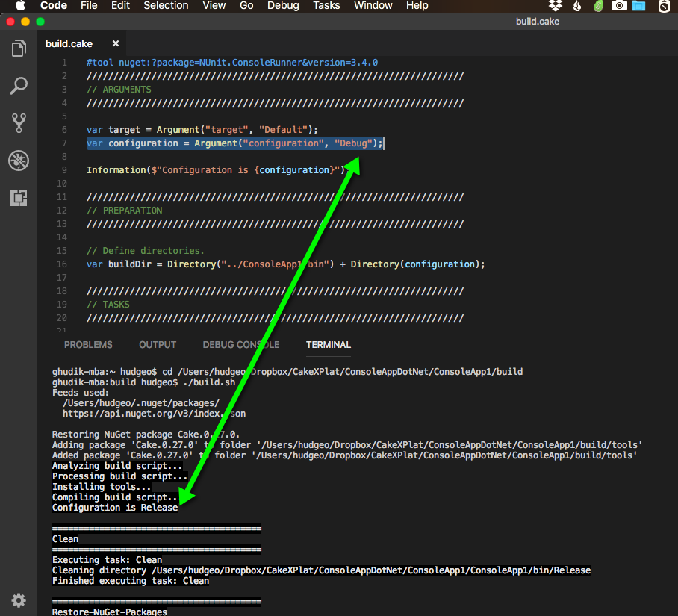Open the Selection menu

point(166,6)
